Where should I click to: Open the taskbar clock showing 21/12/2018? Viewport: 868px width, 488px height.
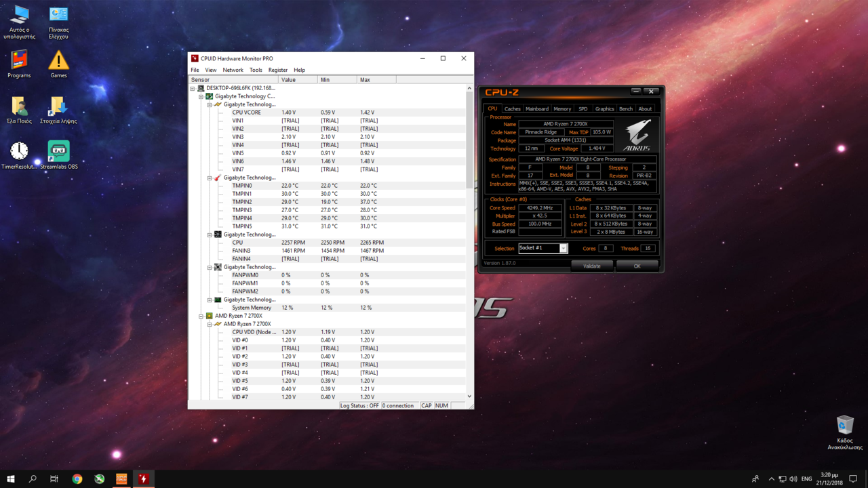[829, 479]
